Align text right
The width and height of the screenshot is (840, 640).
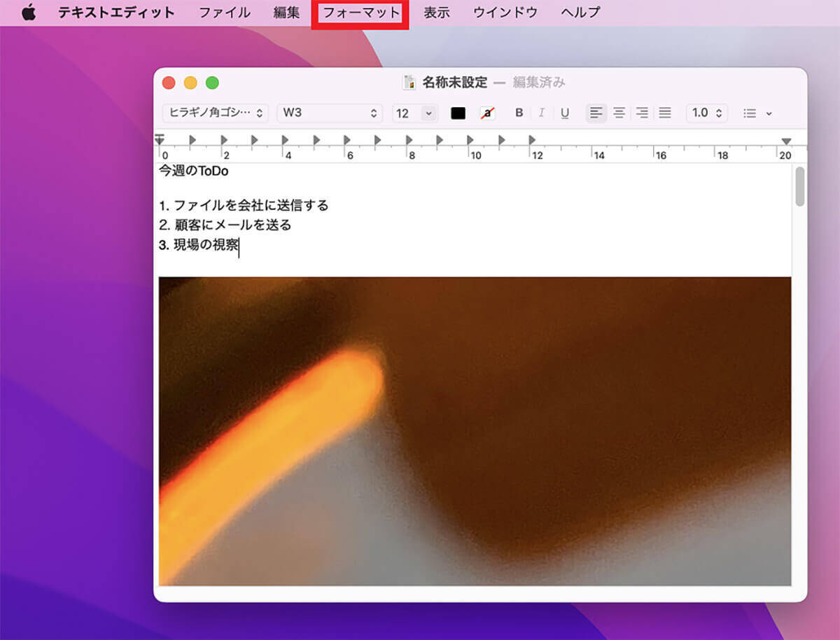642,113
